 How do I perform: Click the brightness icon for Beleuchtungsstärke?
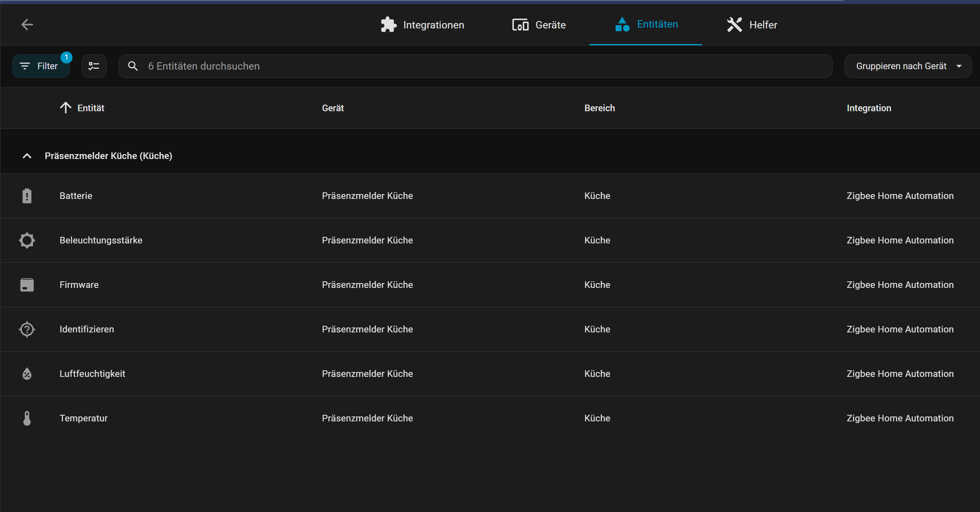27,241
